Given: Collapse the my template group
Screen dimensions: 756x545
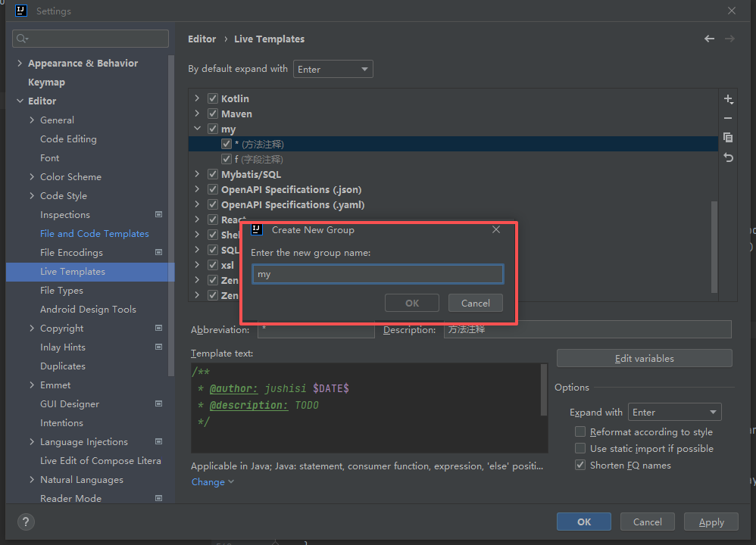Looking at the screenshot, I should (197, 129).
